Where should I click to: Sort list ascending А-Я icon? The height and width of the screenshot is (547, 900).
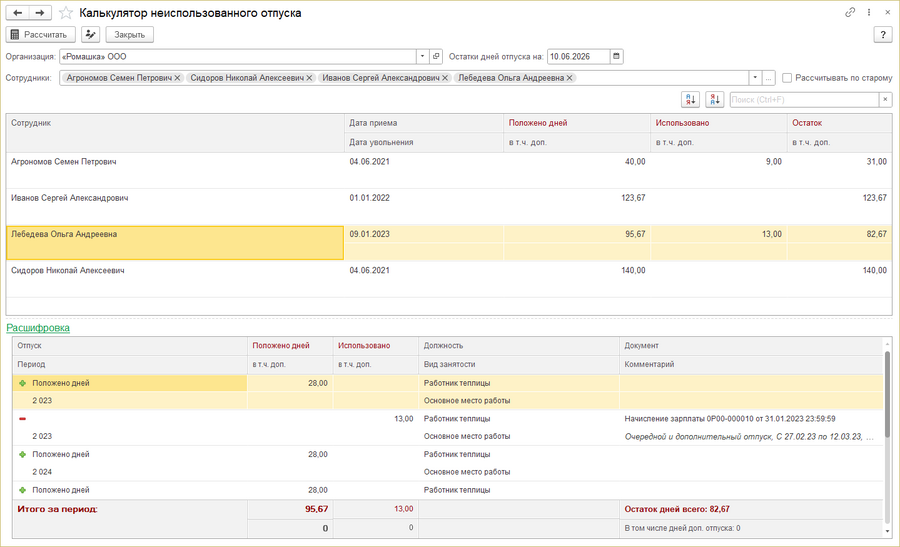pyautogui.click(x=690, y=99)
